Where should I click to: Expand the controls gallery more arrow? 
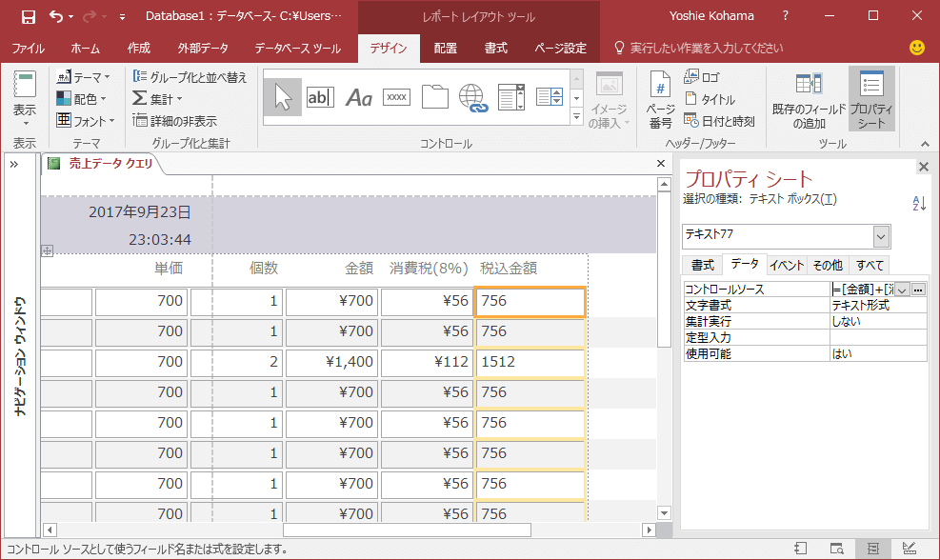coord(577,116)
